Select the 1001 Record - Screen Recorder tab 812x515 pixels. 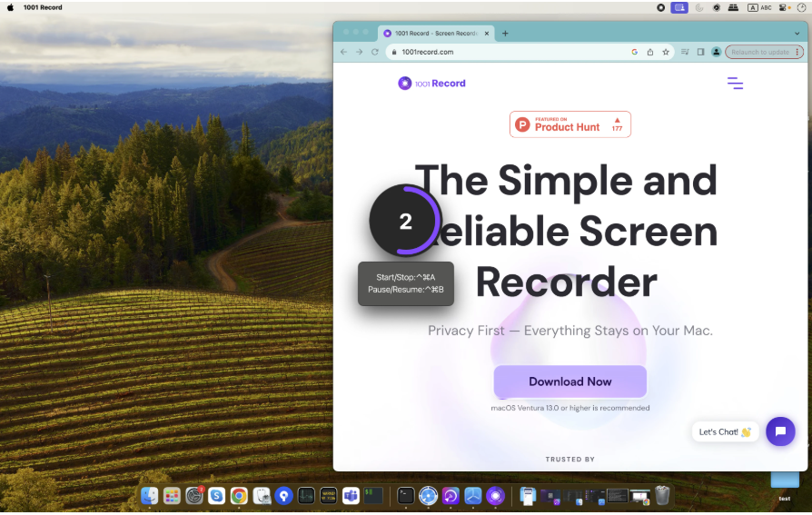(435, 34)
